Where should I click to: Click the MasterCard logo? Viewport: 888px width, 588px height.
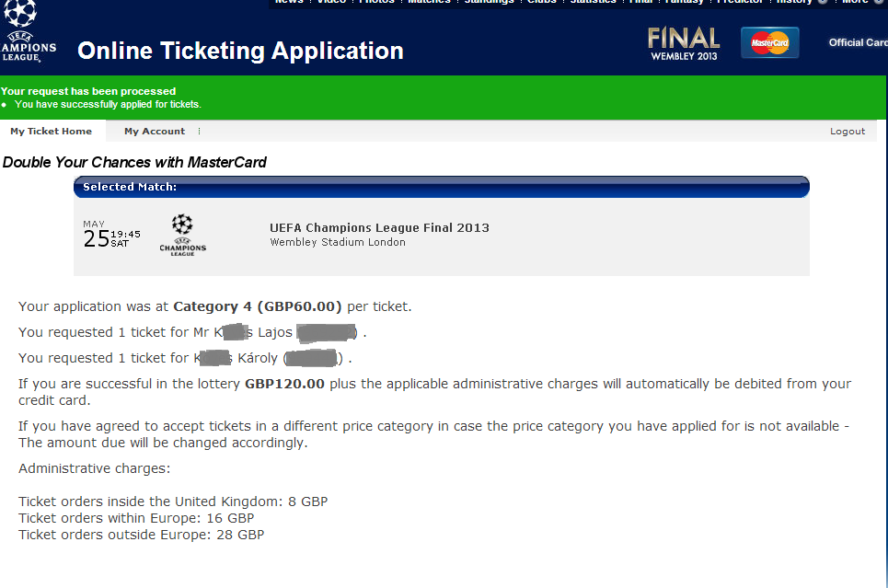769,42
